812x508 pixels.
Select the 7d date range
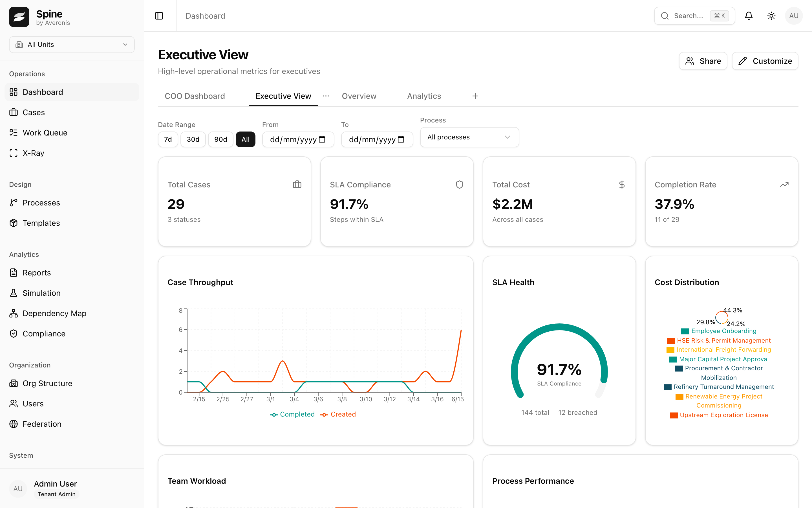tap(168, 139)
